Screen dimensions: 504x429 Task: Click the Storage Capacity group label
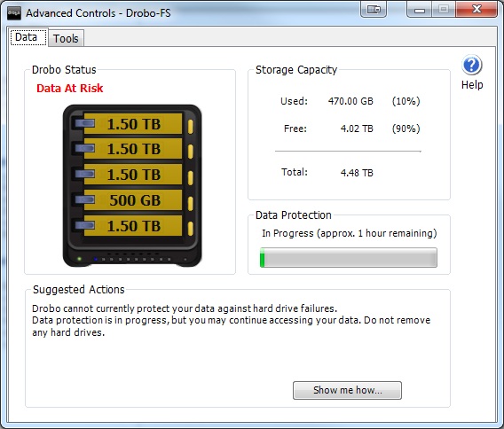(296, 70)
